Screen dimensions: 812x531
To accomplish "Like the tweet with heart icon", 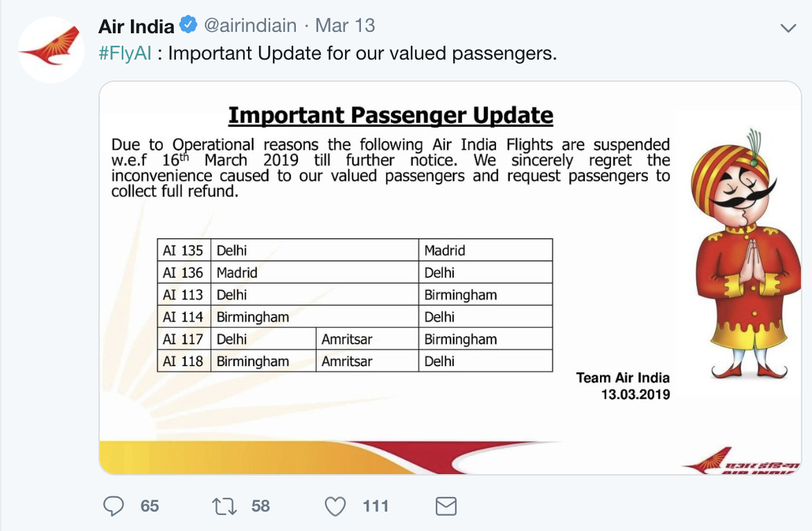I will click(x=335, y=507).
